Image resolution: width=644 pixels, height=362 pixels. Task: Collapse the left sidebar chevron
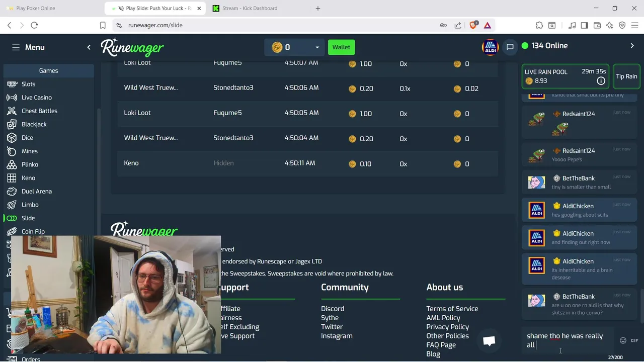tap(89, 47)
